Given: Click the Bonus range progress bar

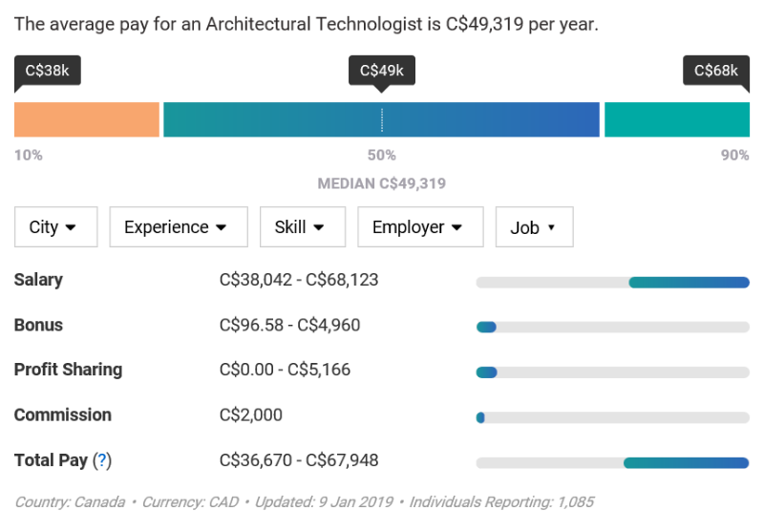Looking at the screenshot, I should coord(612,327).
